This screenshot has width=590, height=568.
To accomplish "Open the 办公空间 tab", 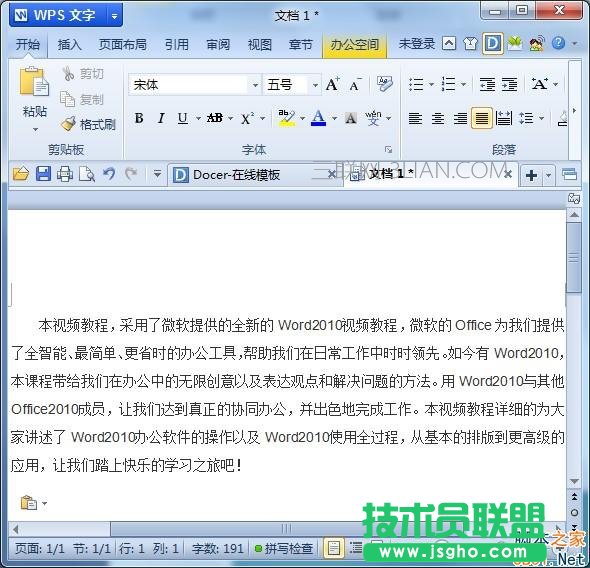I will point(354,46).
